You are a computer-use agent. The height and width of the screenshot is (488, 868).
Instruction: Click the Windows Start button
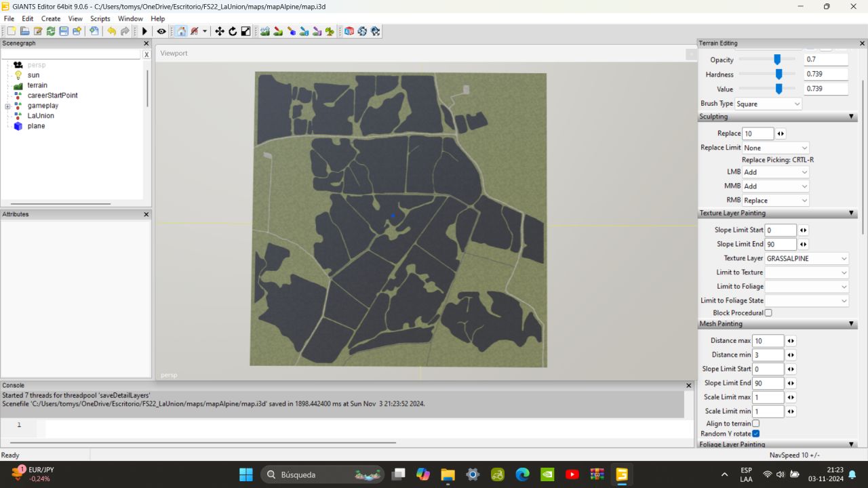point(246,474)
